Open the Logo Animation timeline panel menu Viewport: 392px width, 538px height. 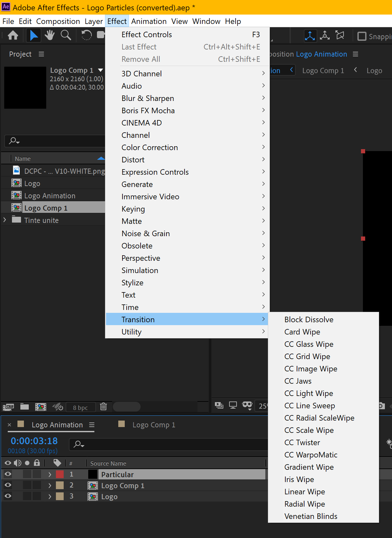92,425
